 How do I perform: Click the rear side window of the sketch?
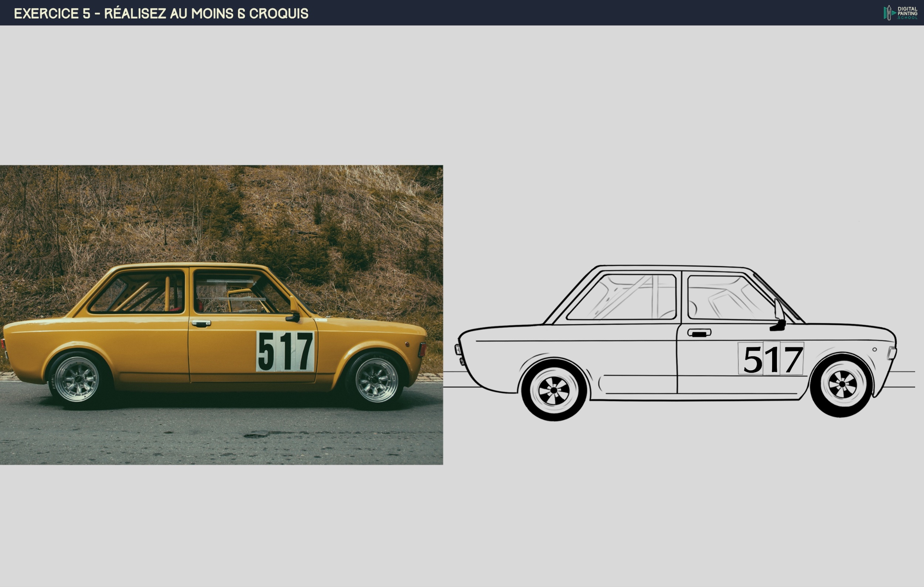622,296
